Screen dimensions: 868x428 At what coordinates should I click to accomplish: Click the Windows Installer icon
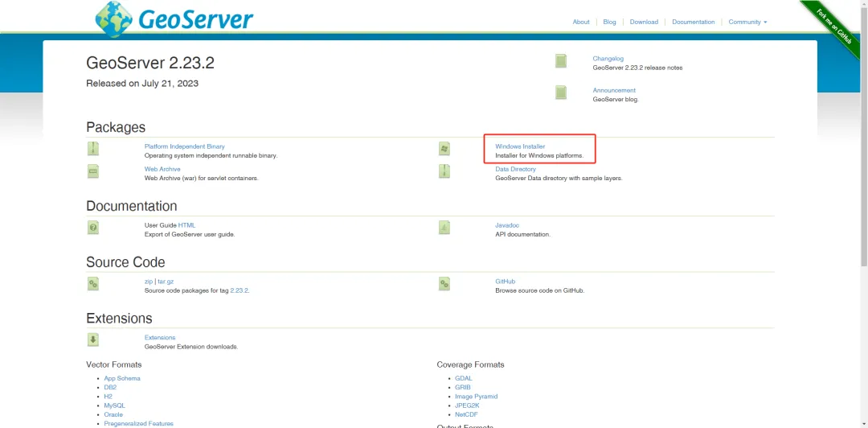point(444,149)
